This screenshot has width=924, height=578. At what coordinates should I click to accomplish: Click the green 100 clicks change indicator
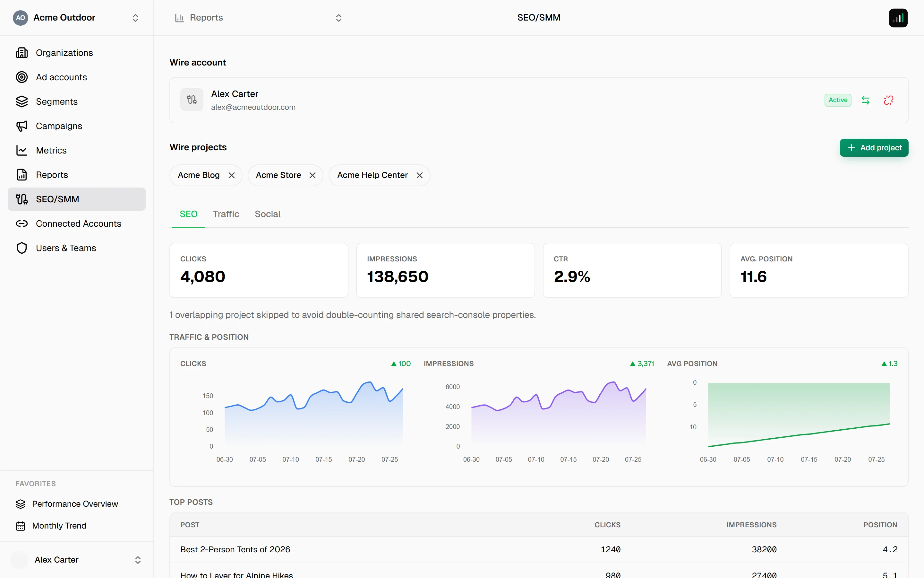(x=401, y=363)
